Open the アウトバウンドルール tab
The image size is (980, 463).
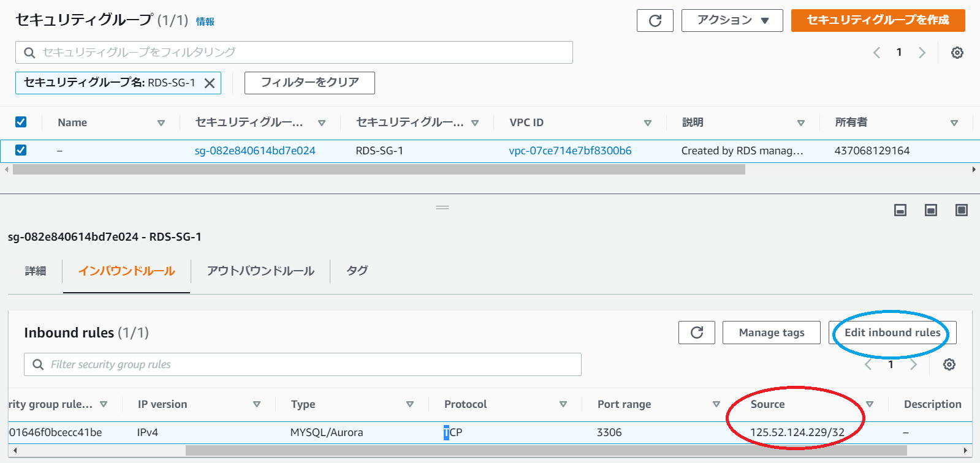260,271
